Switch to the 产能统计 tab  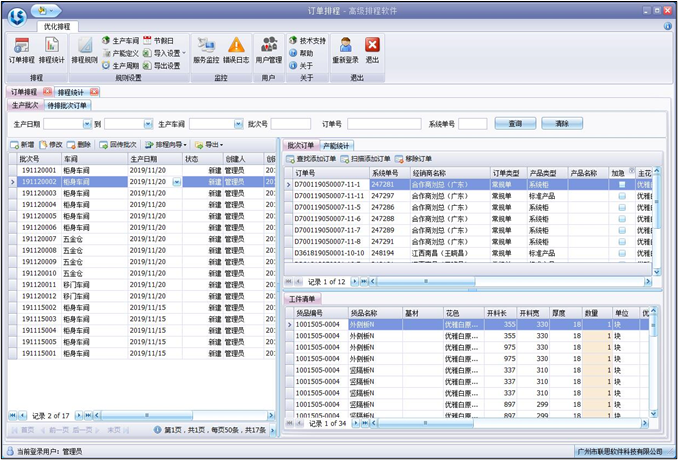pos(337,146)
